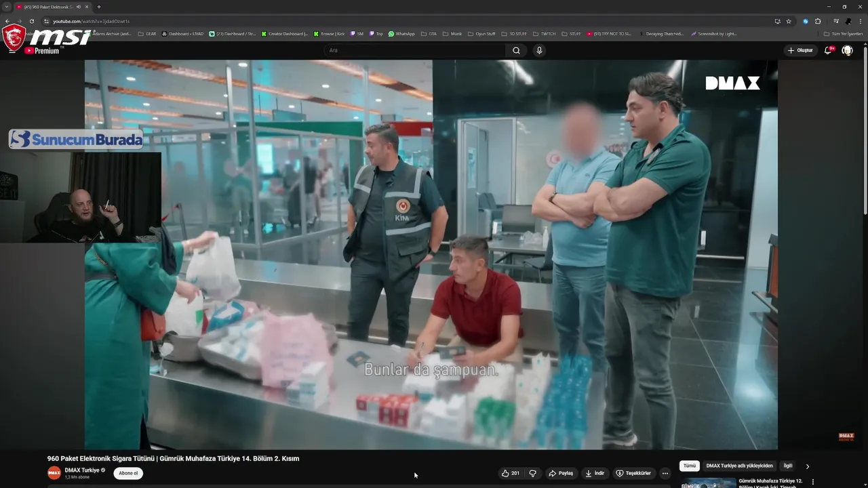
Task: Open options for Gümrük Muhafaza Türkiye 12 video
Action: (x=813, y=482)
